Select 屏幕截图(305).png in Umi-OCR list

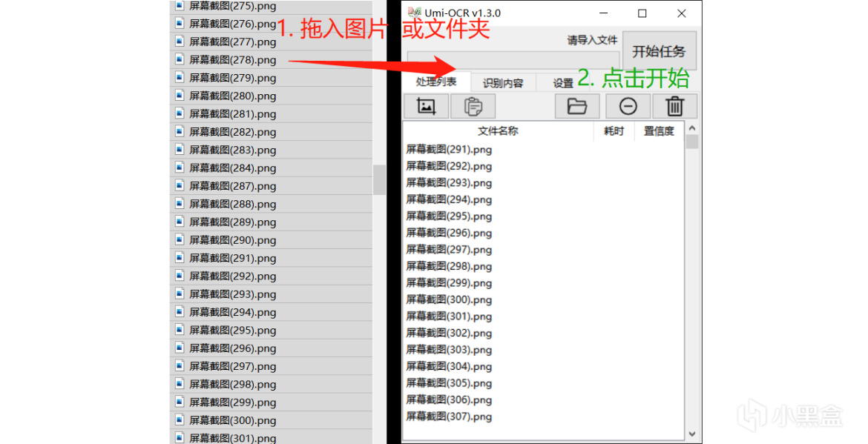[x=449, y=383]
